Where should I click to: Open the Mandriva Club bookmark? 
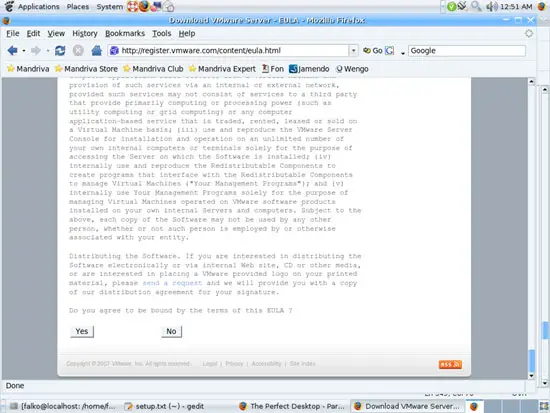click(153, 69)
